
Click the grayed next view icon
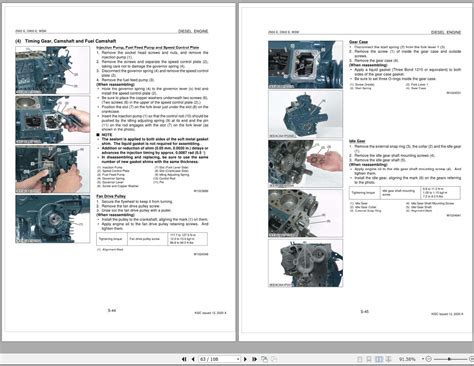coord(274,359)
